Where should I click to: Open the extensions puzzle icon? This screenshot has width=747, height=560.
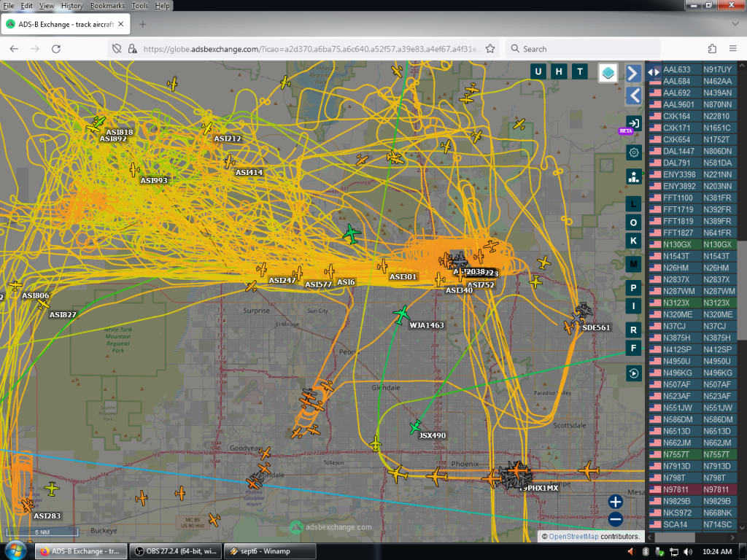pos(712,49)
